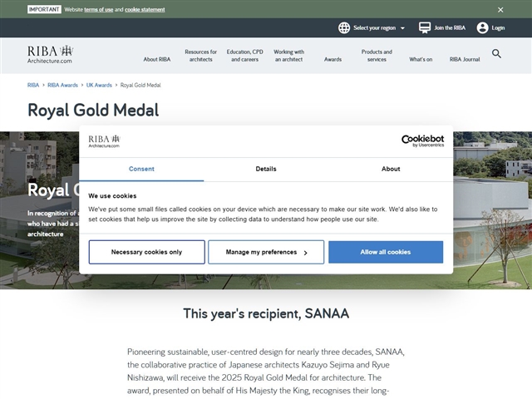532x399 pixels.
Task: Click the 'Royal Gold Medal' breadcrumb text
Action: point(140,85)
